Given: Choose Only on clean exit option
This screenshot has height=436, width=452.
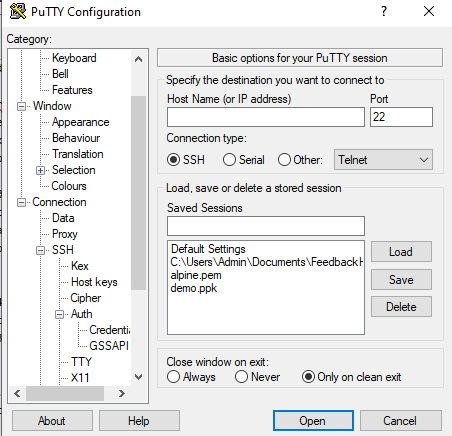Looking at the screenshot, I should click(x=351, y=377).
